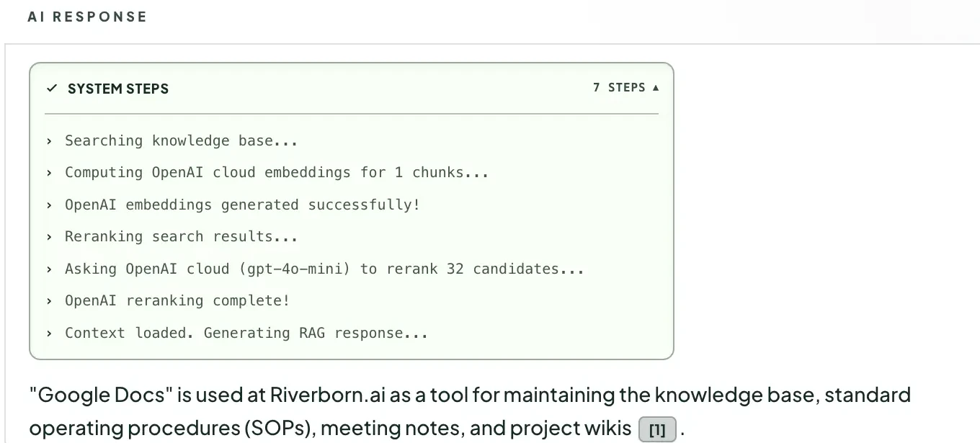Click chevron before OpenAI reranking complete step
The image size is (980, 443).
tap(49, 301)
